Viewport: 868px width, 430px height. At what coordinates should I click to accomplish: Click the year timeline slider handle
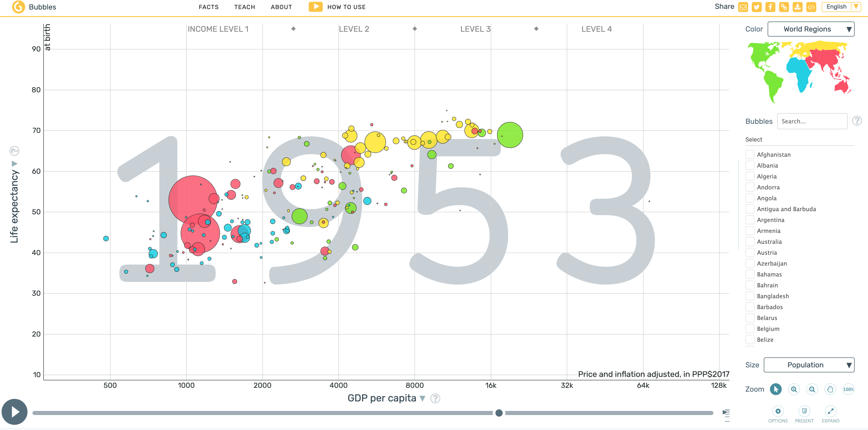[x=499, y=413]
